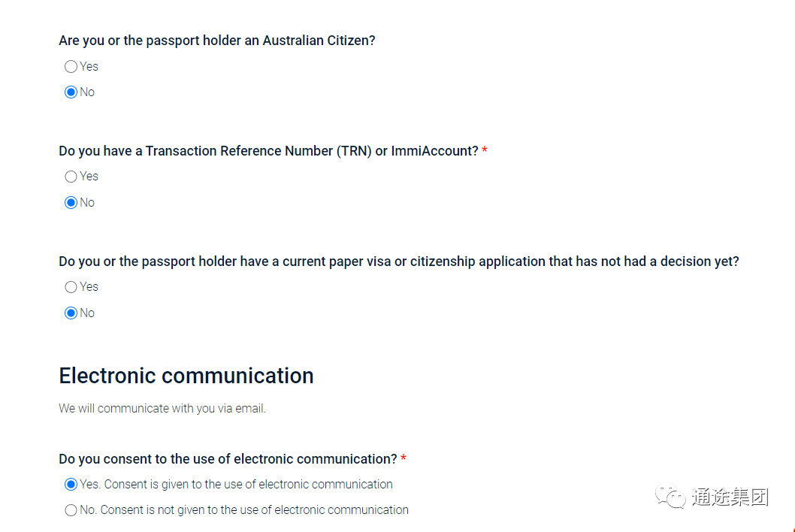
Task: Click the Electronic communication heading
Action: [186, 376]
